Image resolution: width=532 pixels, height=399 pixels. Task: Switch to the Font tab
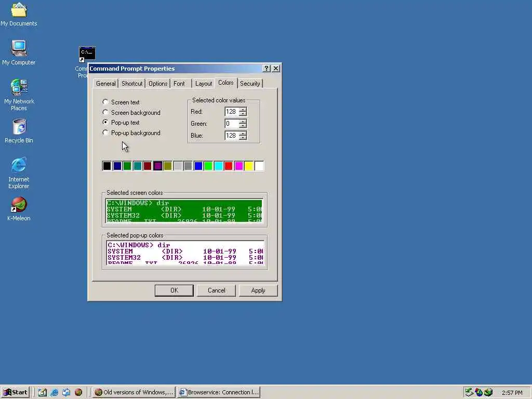click(x=179, y=84)
